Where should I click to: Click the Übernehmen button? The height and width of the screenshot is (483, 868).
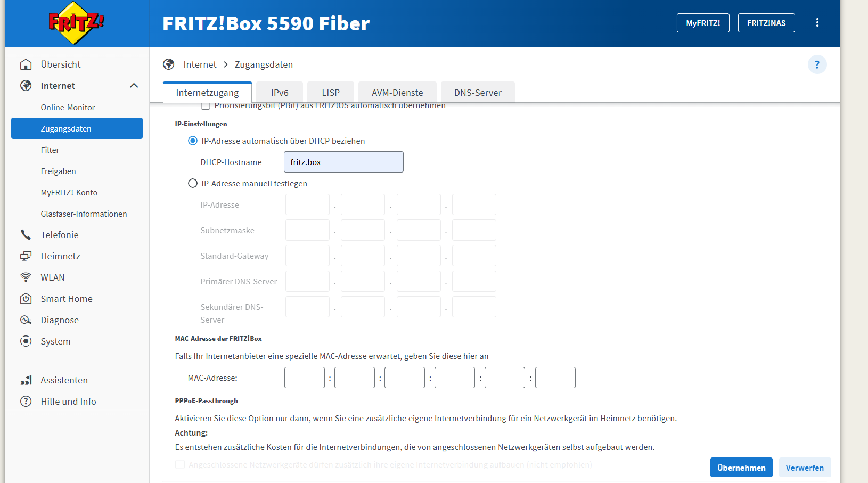point(741,468)
